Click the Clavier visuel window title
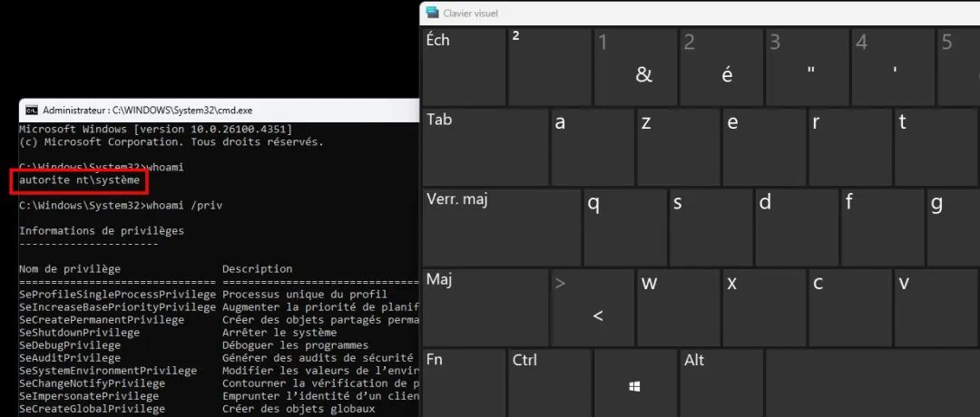The width and height of the screenshot is (980, 417). coord(471,13)
